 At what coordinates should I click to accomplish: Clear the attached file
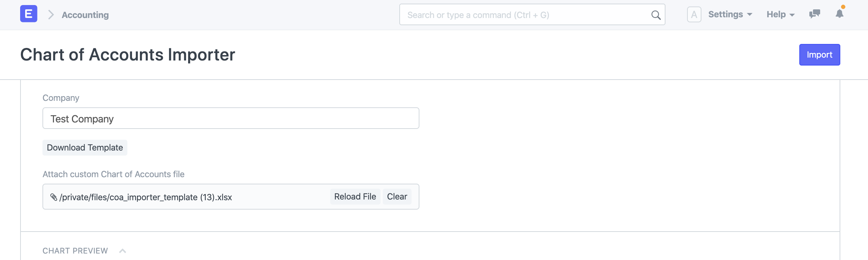[397, 197]
